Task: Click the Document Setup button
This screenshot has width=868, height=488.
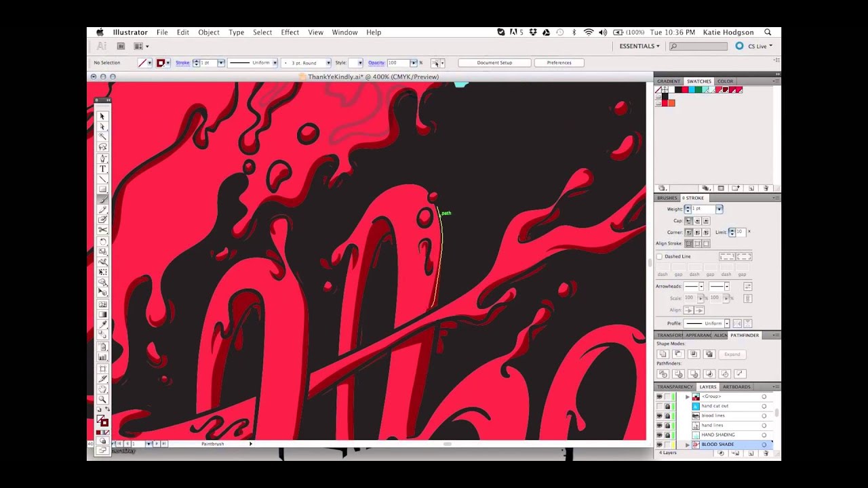Action: (494, 62)
